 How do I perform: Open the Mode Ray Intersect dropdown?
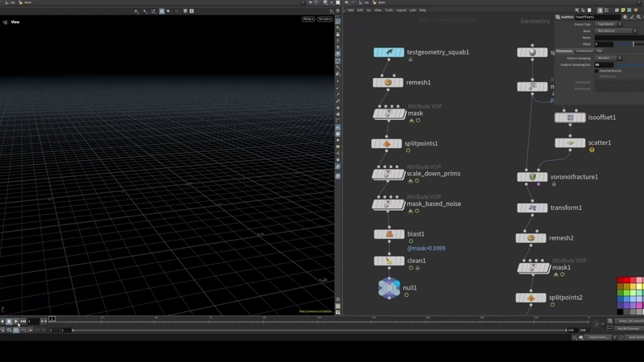coord(615,31)
